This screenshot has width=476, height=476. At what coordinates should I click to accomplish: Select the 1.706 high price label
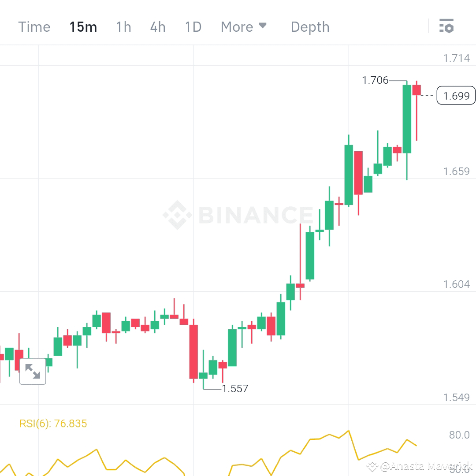point(375,80)
